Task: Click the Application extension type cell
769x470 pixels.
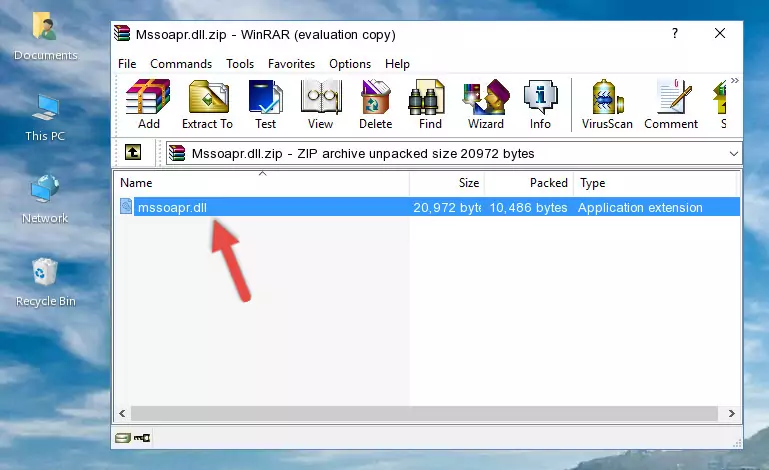Action: coord(640,208)
